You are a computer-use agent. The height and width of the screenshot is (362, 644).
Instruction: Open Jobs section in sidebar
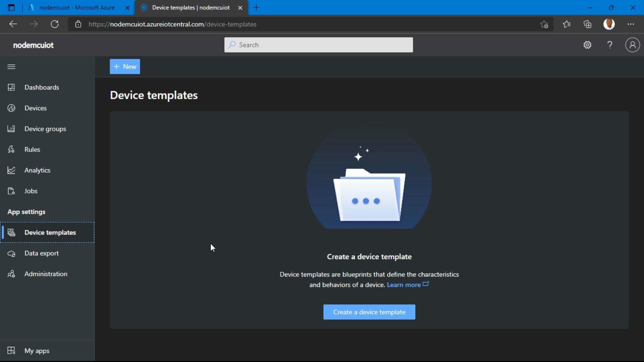[x=31, y=190]
